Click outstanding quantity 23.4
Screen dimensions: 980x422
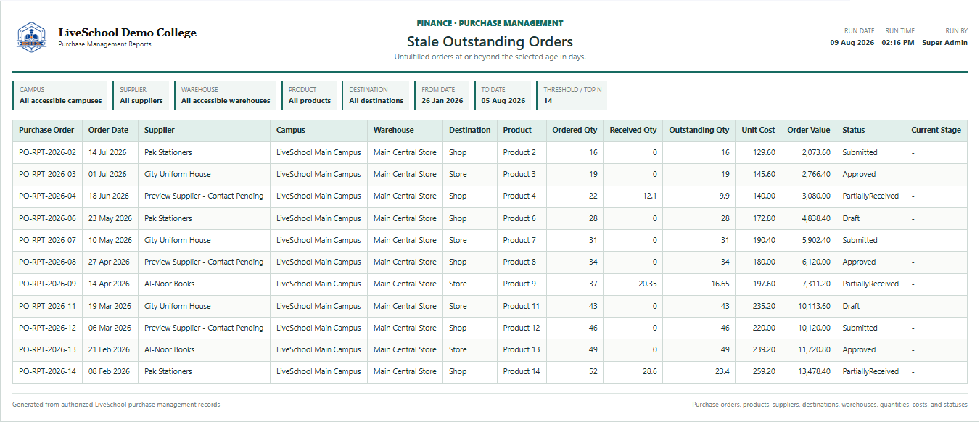pos(722,371)
